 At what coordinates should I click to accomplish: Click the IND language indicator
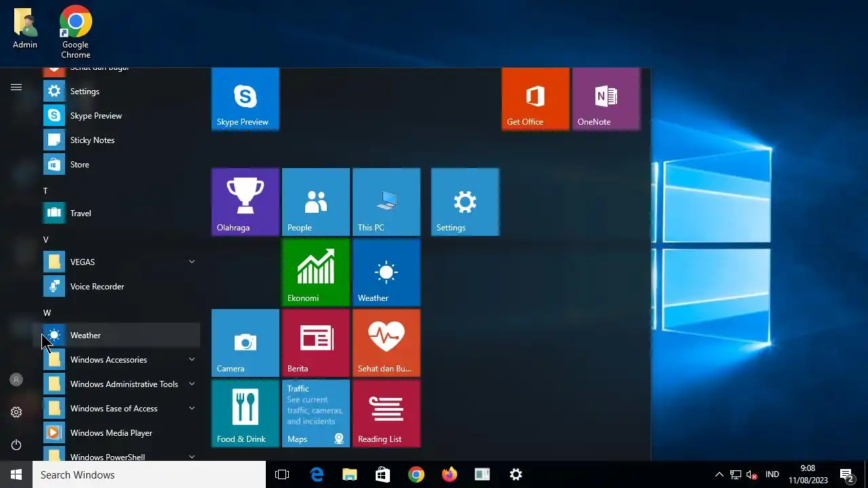click(772, 474)
